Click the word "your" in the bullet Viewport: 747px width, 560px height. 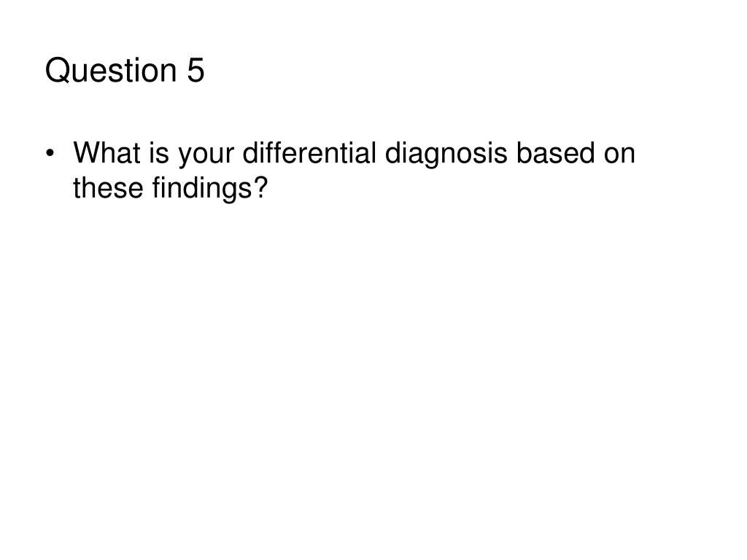206,156
